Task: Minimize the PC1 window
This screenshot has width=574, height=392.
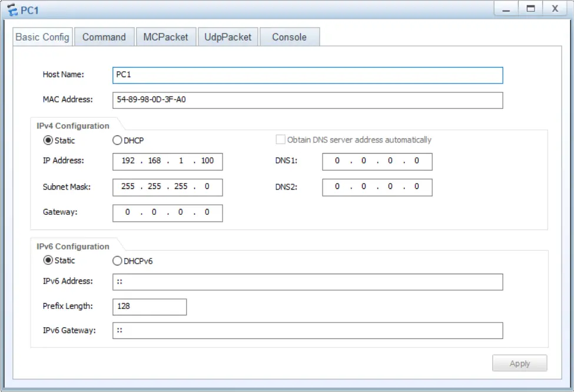Action: click(x=506, y=9)
